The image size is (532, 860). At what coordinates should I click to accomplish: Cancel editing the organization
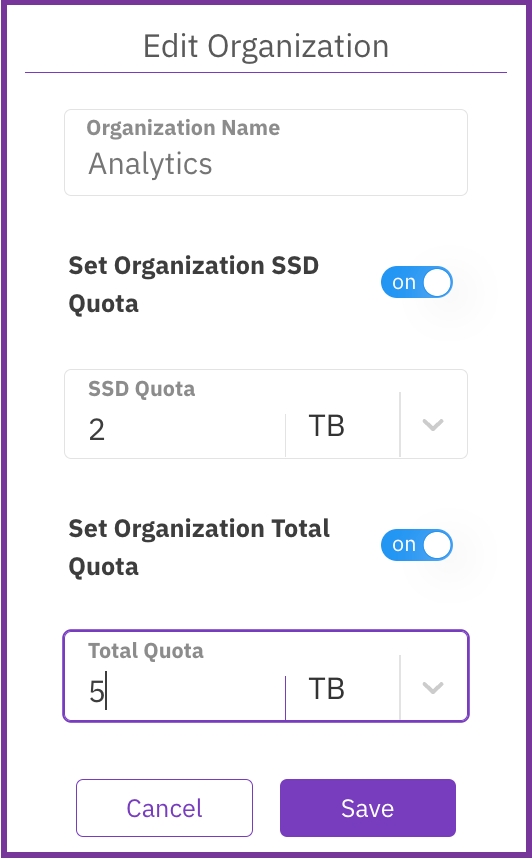pyautogui.click(x=165, y=808)
